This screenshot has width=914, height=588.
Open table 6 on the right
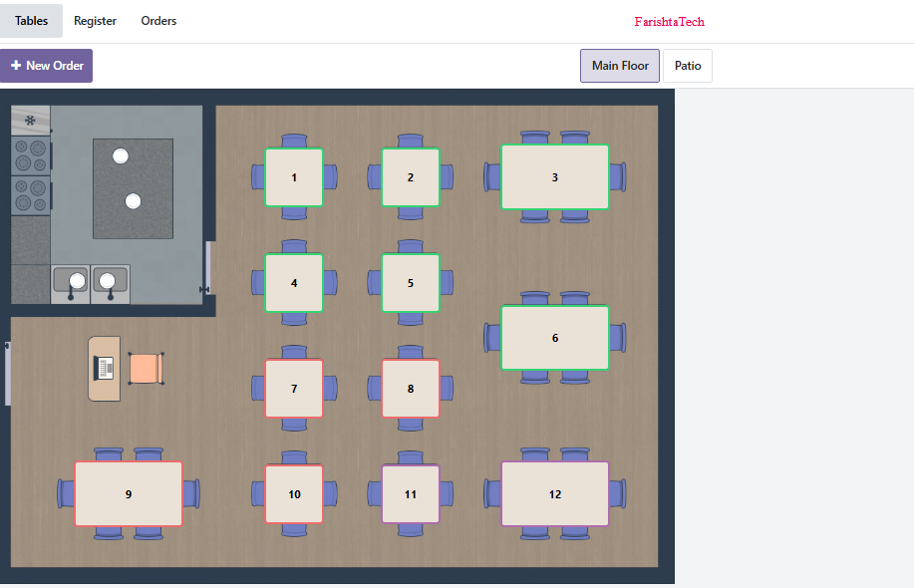pos(554,338)
